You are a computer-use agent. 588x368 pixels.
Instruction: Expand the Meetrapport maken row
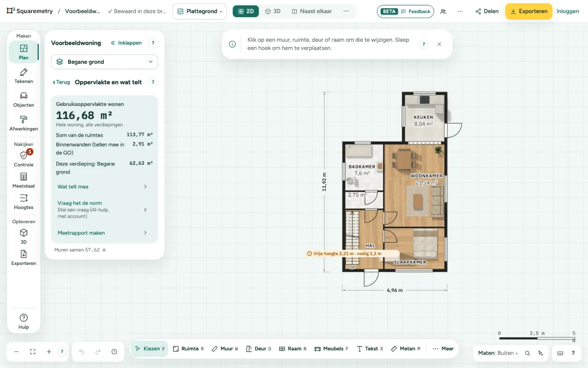click(x=102, y=233)
